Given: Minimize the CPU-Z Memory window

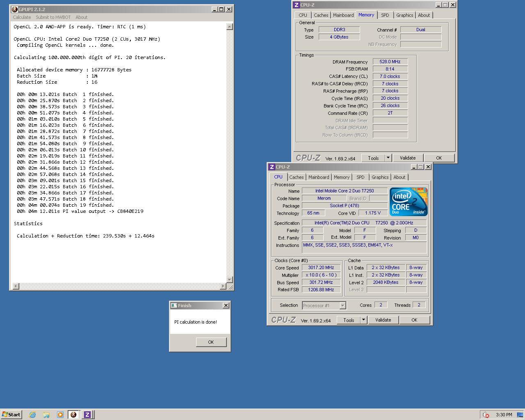Looking at the screenshot, I should coord(438,5).
